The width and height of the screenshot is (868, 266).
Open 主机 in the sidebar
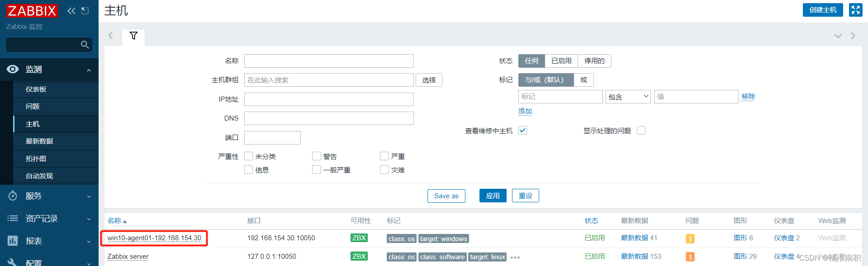tap(56, 124)
